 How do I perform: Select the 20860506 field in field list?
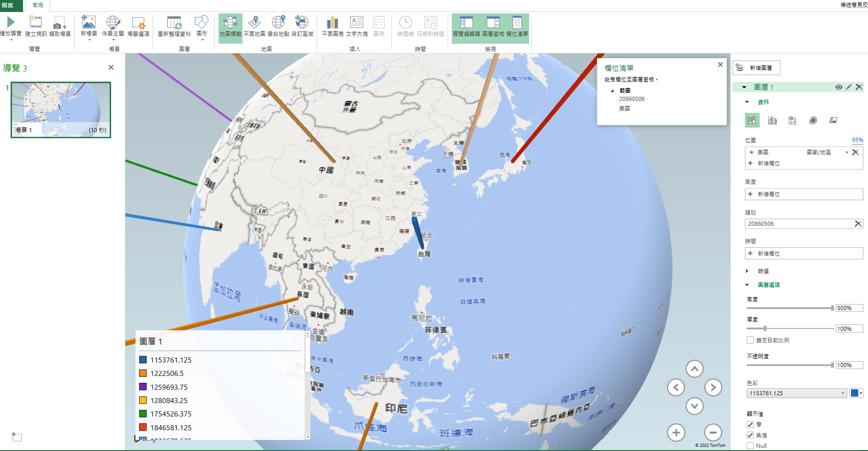632,99
